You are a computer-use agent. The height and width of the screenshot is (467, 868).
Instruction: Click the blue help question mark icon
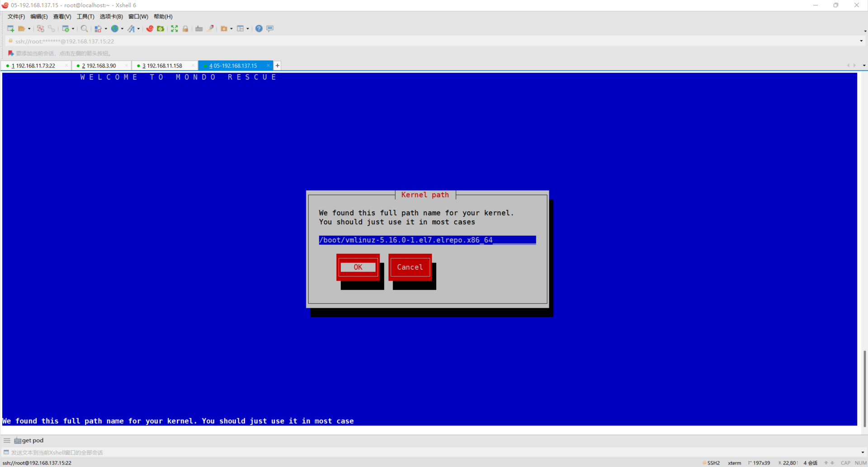click(x=259, y=29)
